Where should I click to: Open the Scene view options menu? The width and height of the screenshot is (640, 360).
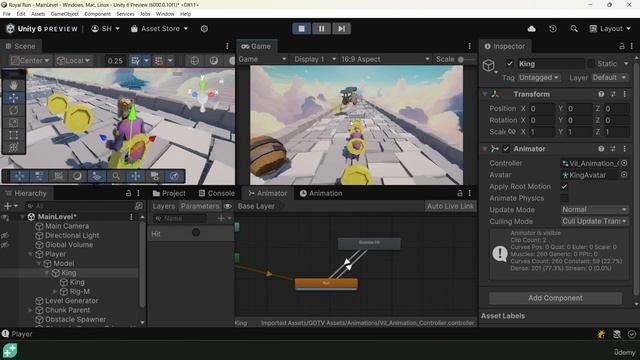point(227,46)
